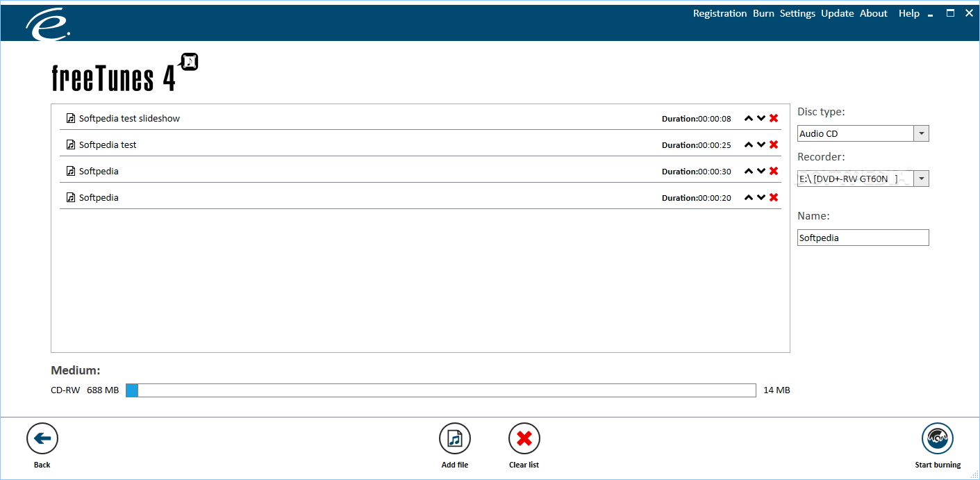Screen dimensions: 980x480
Task: Open the About menu
Action: tap(874, 13)
